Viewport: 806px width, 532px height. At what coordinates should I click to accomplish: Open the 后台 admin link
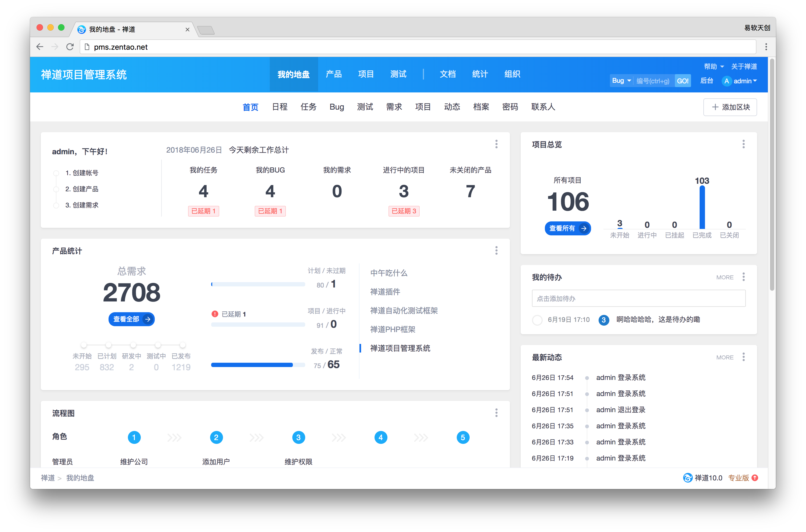[x=707, y=81]
